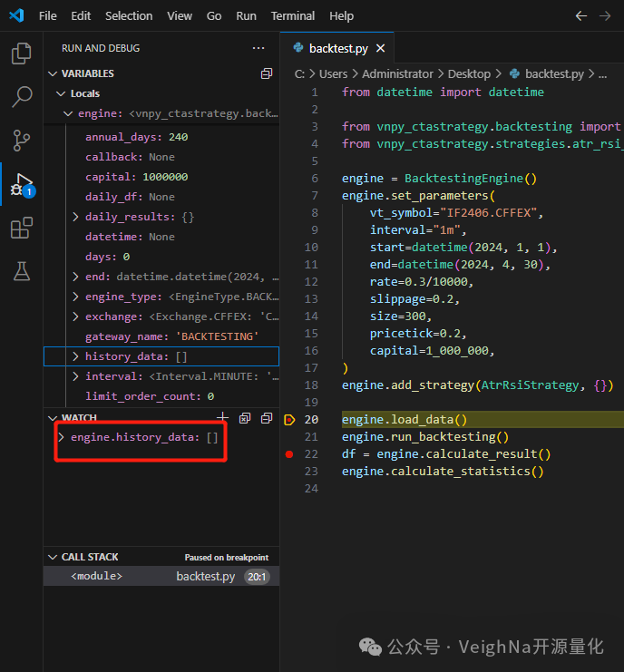Close the backtest.py editor tab
The width and height of the screenshot is (624, 672).
(x=379, y=49)
